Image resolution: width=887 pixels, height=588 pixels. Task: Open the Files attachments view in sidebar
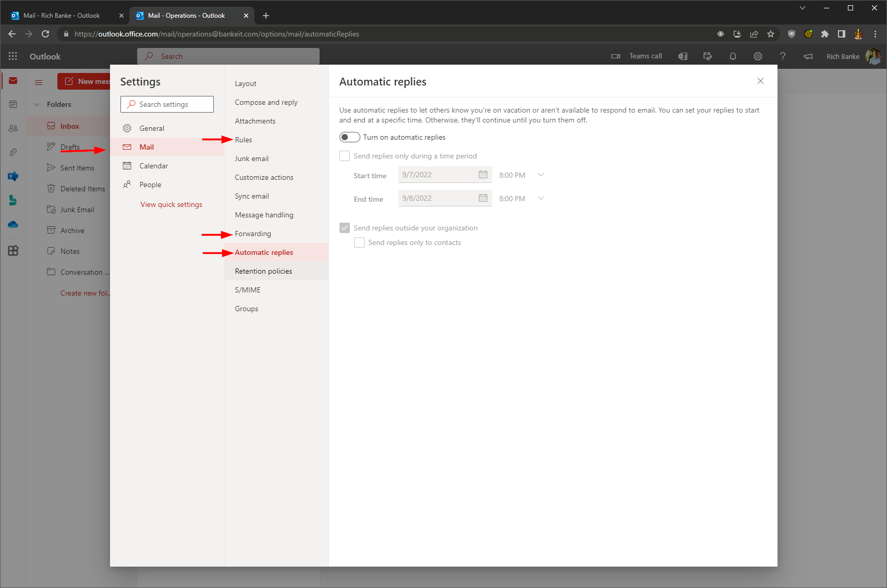(x=13, y=152)
